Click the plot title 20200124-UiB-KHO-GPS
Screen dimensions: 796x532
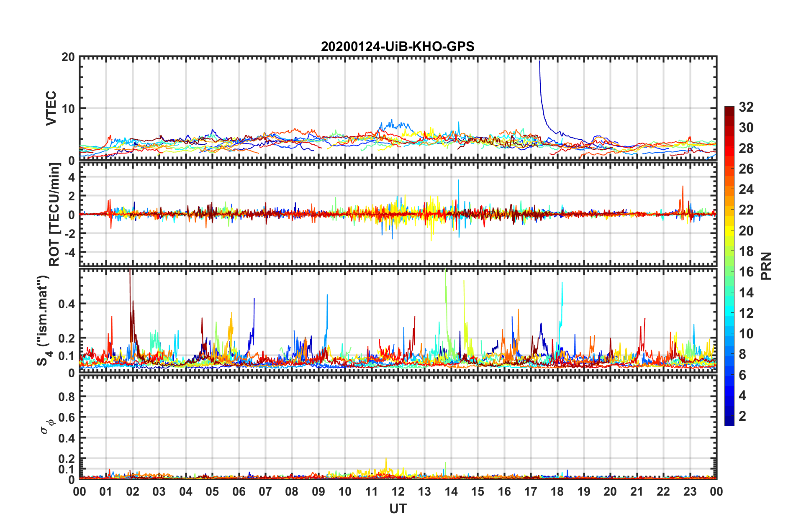coord(398,46)
